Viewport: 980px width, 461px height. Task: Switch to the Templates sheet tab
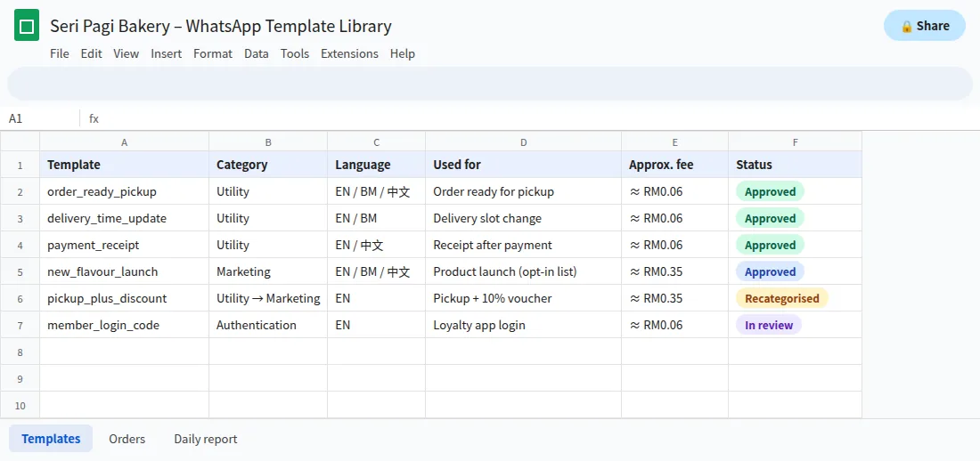pyautogui.click(x=51, y=439)
